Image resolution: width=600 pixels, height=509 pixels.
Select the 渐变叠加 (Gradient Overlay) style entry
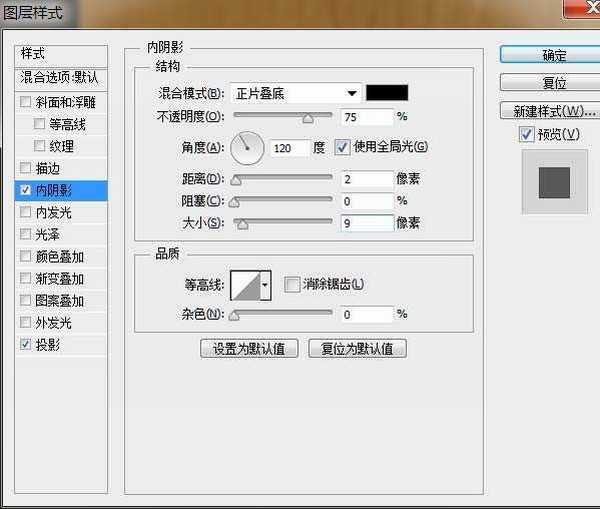coord(59,278)
